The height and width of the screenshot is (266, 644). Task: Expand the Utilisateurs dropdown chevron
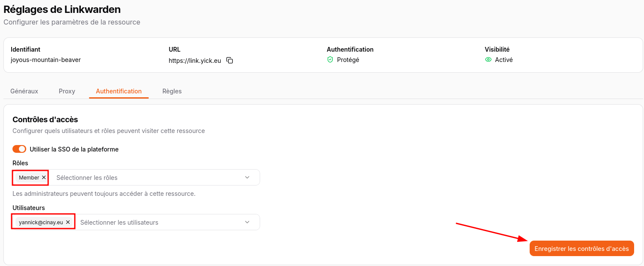[x=247, y=222]
